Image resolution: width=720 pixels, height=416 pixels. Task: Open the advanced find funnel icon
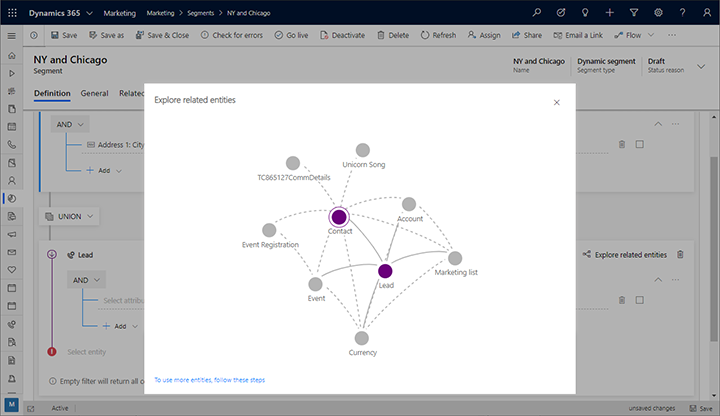[x=634, y=13]
